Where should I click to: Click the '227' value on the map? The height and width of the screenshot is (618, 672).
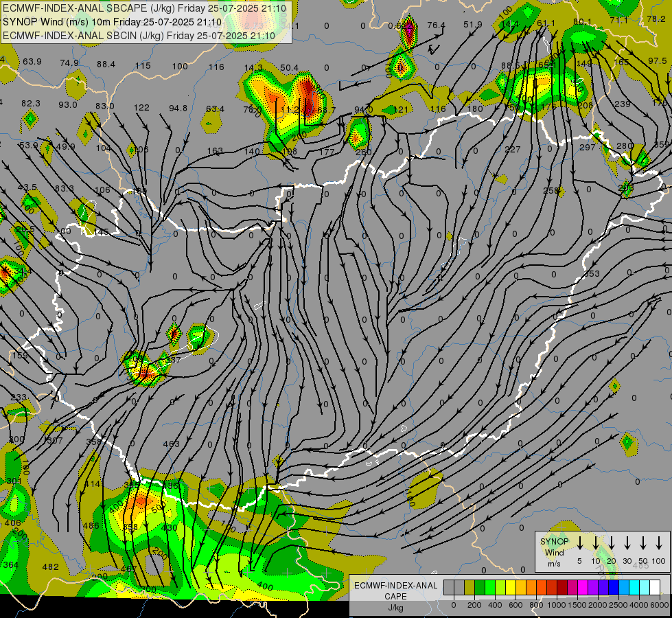pyautogui.click(x=513, y=149)
